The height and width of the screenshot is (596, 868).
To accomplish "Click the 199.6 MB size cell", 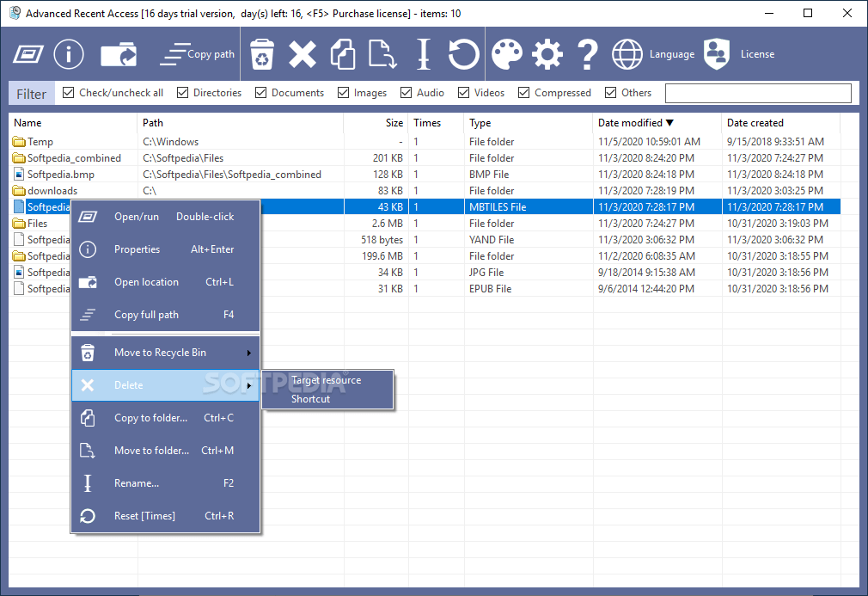I will click(x=382, y=256).
